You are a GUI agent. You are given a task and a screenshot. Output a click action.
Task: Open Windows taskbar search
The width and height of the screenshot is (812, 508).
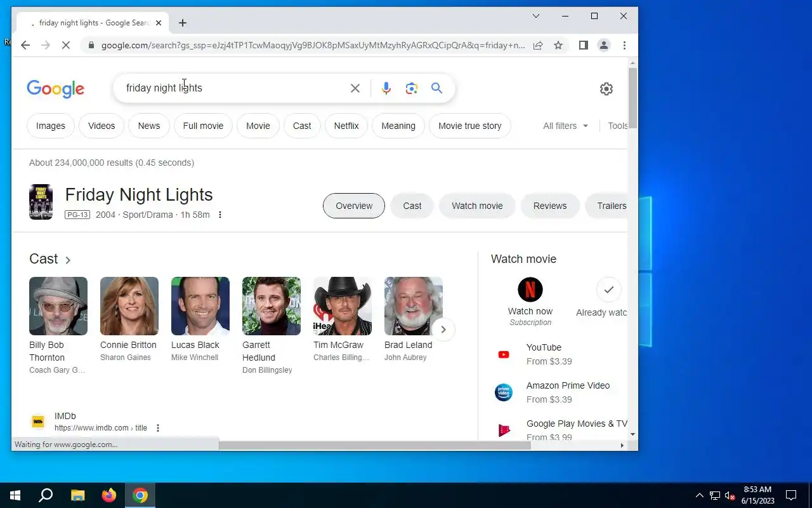[x=46, y=495]
